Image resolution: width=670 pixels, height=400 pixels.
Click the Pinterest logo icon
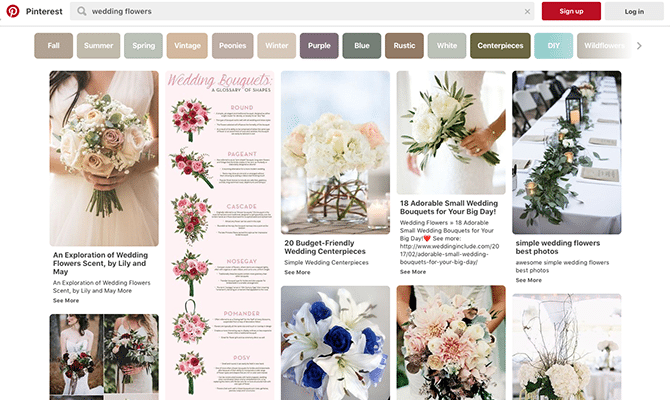[x=12, y=11]
